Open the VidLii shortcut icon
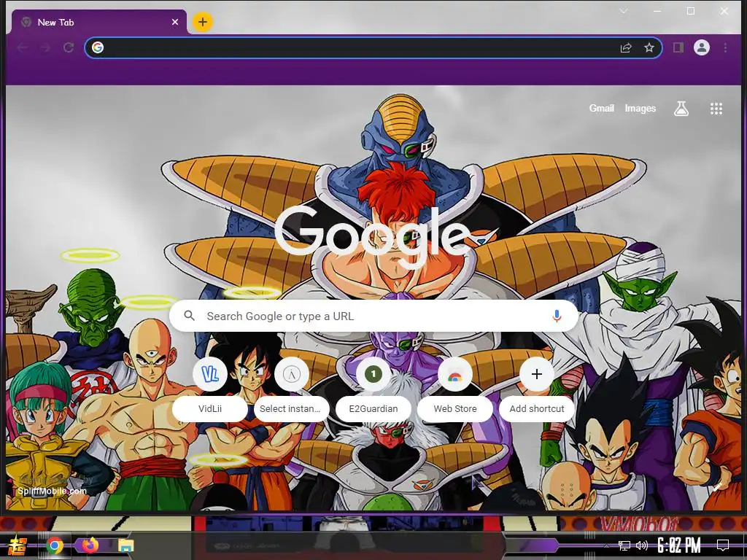Image resolution: width=747 pixels, height=560 pixels. [210, 374]
